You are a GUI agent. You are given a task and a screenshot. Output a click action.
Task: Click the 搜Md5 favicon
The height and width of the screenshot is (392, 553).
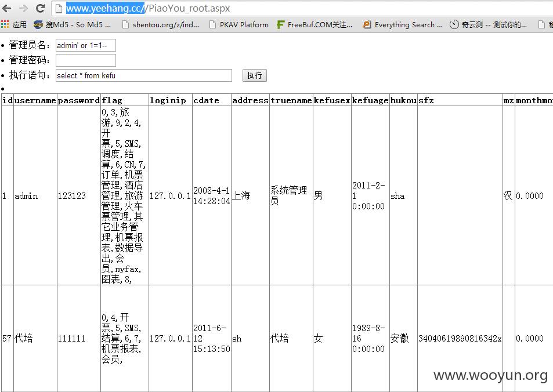click(x=38, y=25)
